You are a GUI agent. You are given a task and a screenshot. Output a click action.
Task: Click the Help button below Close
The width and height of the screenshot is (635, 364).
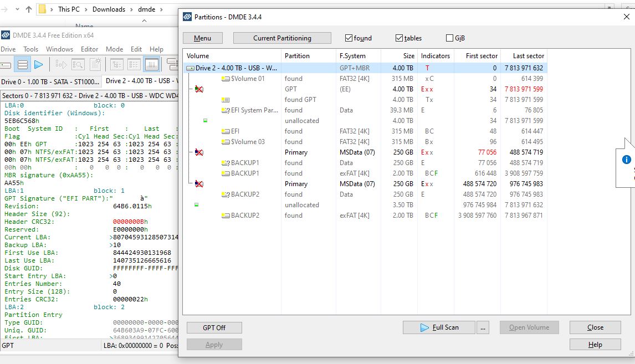pyautogui.click(x=595, y=345)
